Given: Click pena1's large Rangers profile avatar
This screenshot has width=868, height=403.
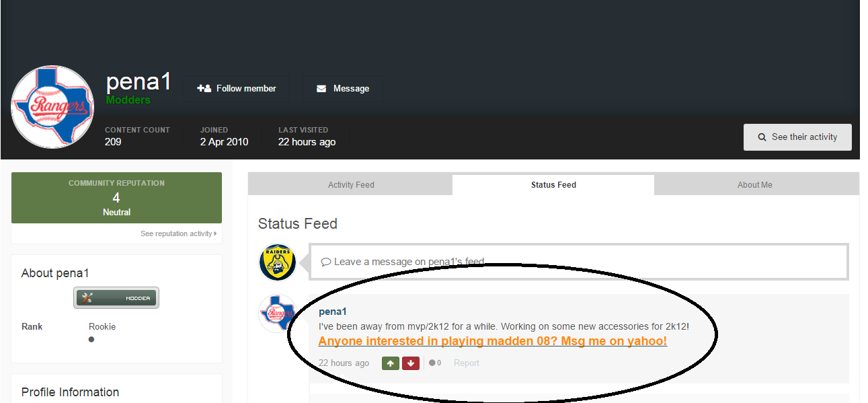Looking at the screenshot, I should tap(52, 107).
